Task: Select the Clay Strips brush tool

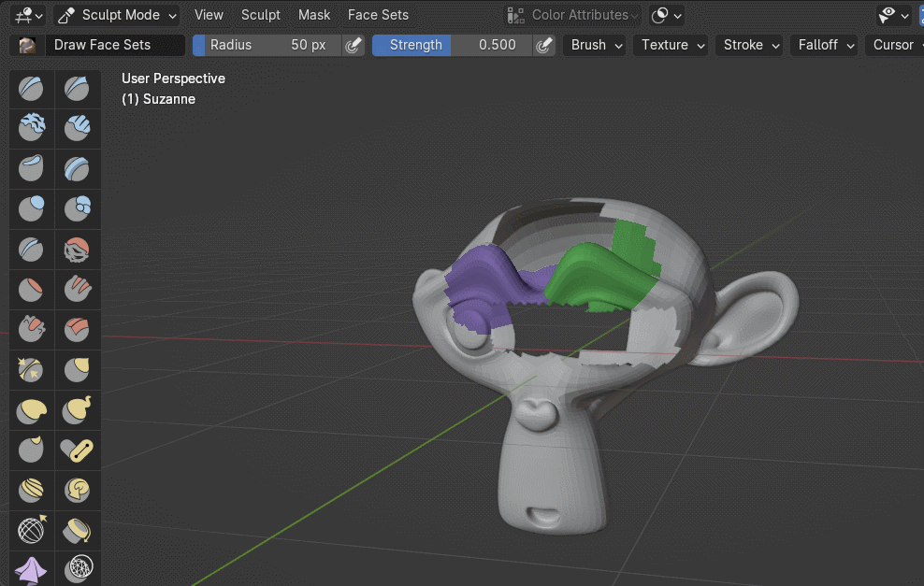Action: 78,128
